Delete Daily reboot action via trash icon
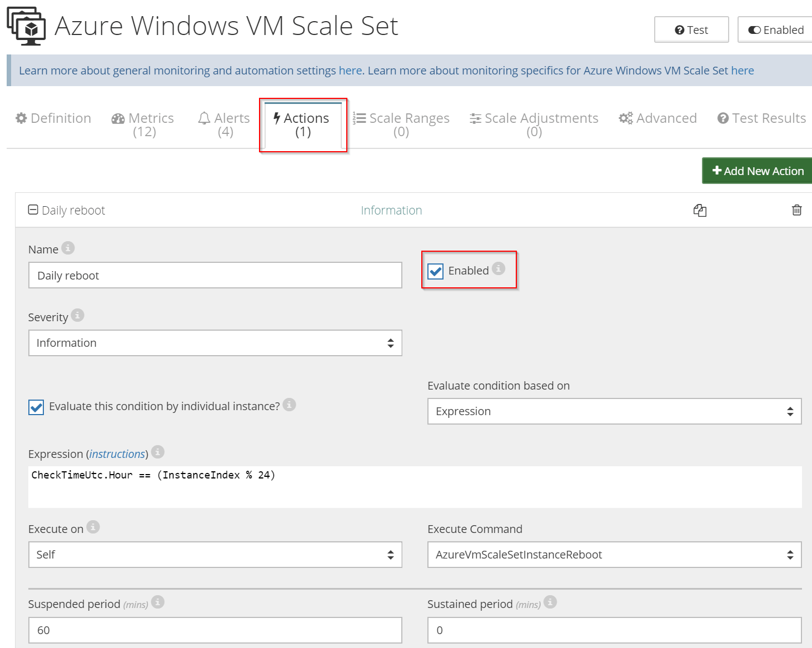812x648 pixels. (x=796, y=210)
